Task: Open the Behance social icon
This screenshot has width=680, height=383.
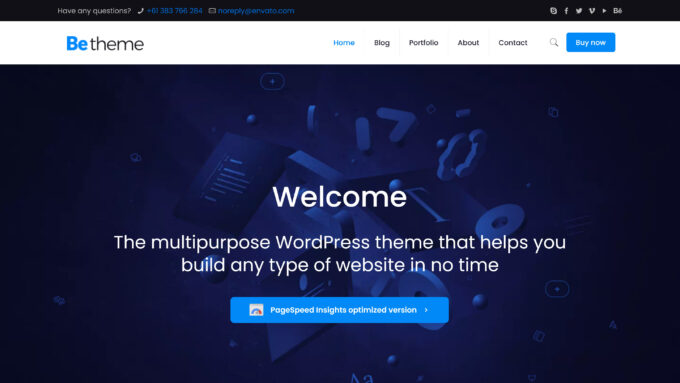Action: pyautogui.click(x=618, y=11)
